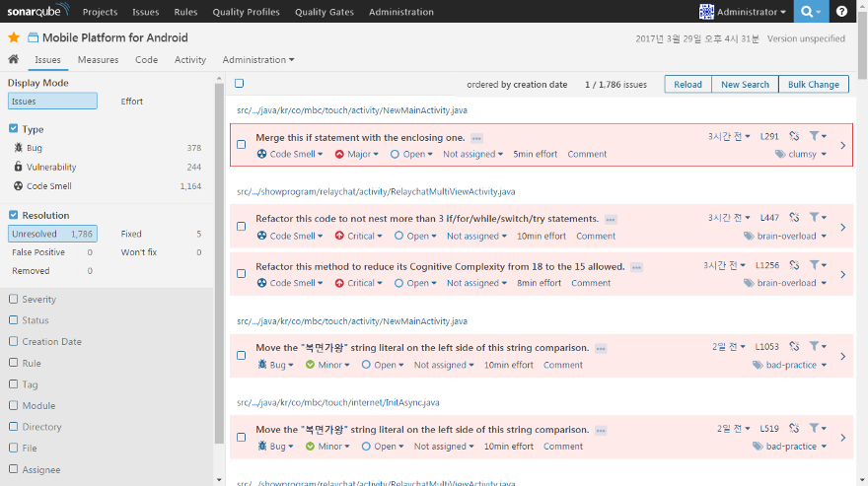Uncheck the Resolution facet checkbox
The width and height of the screenshot is (868, 486).
[13, 215]
